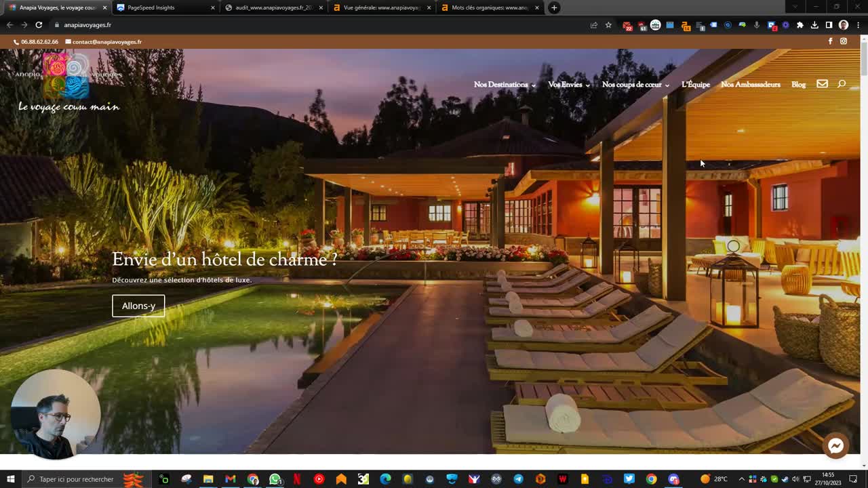
Task: Click the page vertical scrollbar
Action: 863,203
